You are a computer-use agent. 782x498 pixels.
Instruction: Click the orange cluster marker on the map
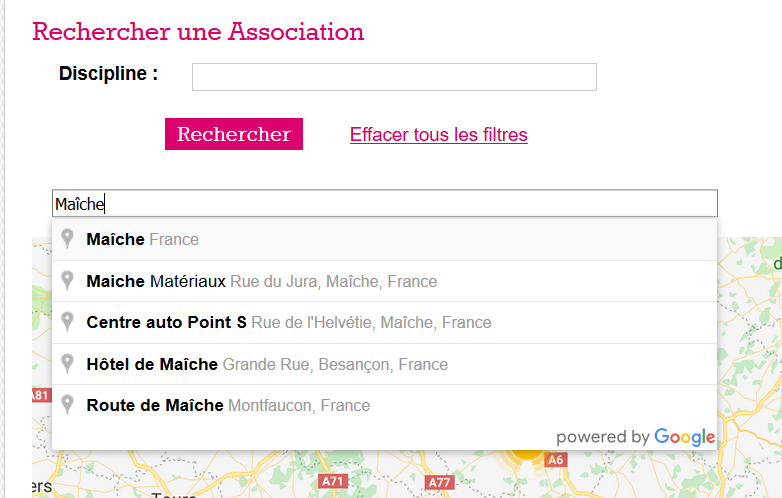click(x=526, y=455)
